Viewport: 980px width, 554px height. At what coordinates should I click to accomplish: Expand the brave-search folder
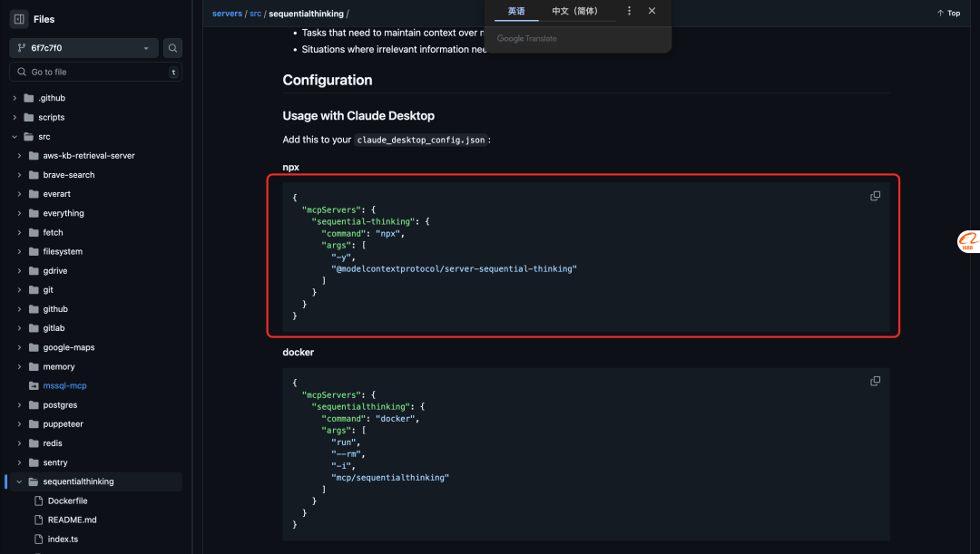pos(19,175)
